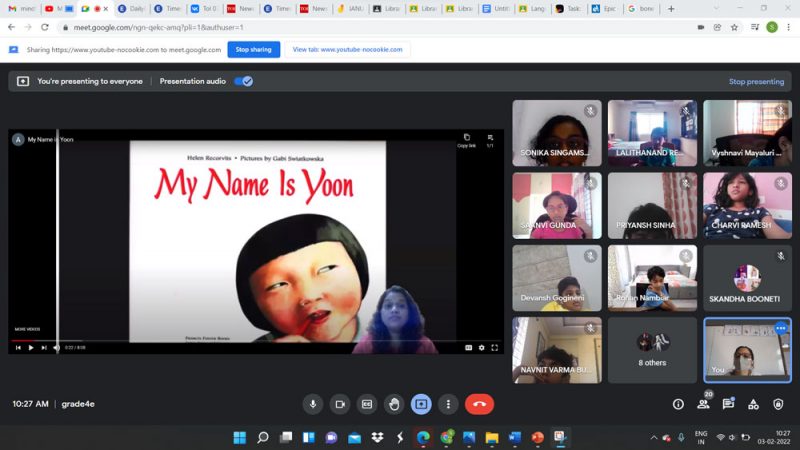The width and height of the screenshot is (800, 450).
Task: Switch to the Task tab
Action: point(568,9)
